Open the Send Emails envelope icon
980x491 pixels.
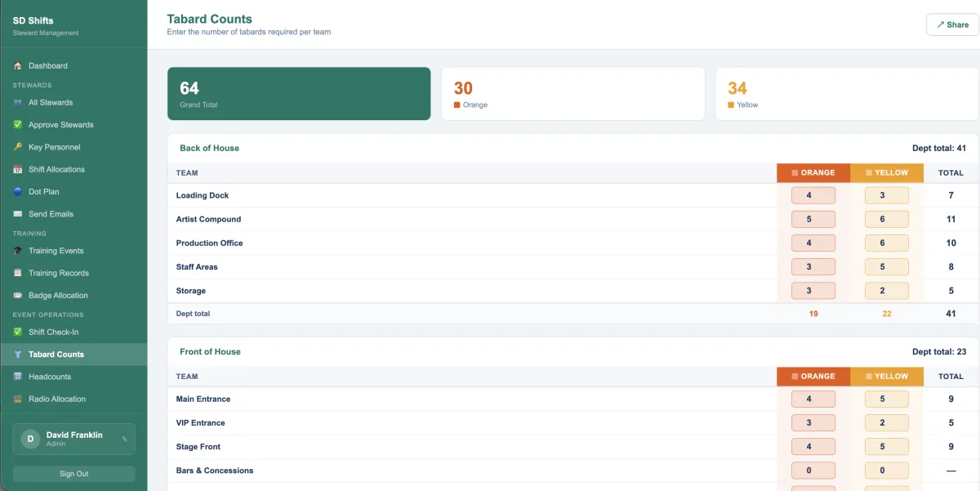(x=18, y=213)
